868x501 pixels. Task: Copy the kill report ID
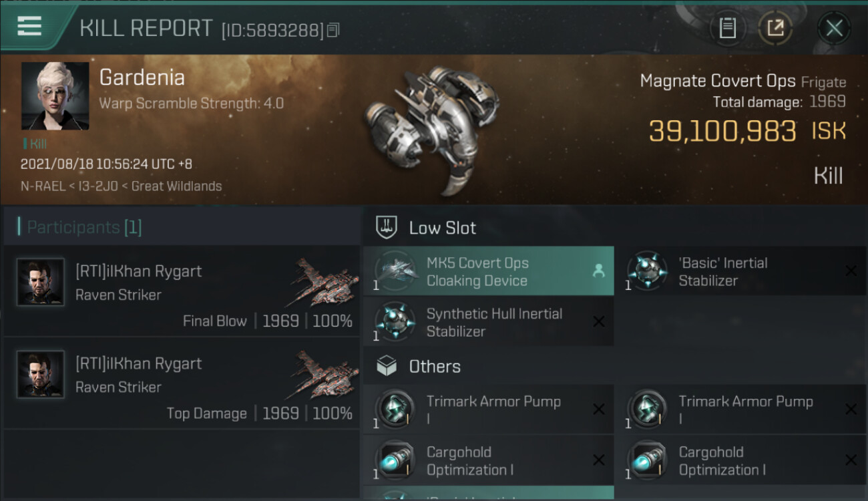tap(334, 30)
